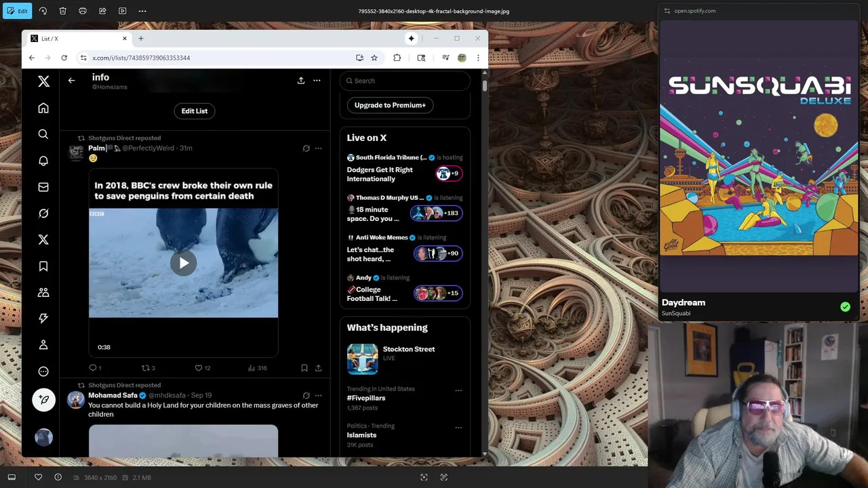Close the List / X browser tab
Screen dimensions: 868x488
(124, 39)
